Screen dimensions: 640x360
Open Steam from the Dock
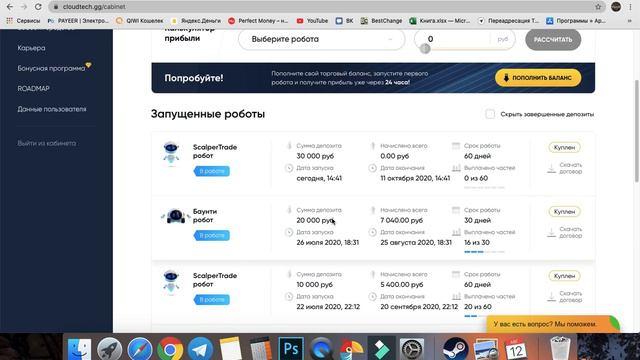[455, 349]
